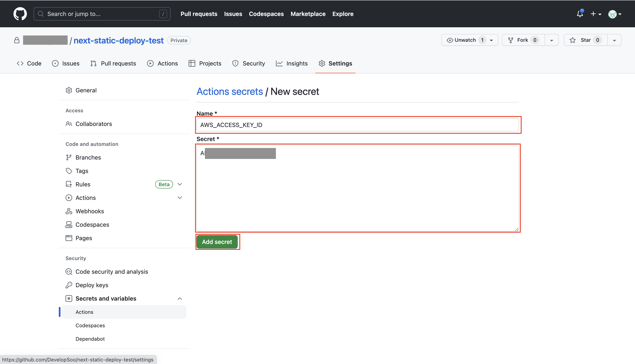This screenshot has width=635, height=364.
Task: Follow the Actions secrets breadcrumb link
Action: pos(230,92)
